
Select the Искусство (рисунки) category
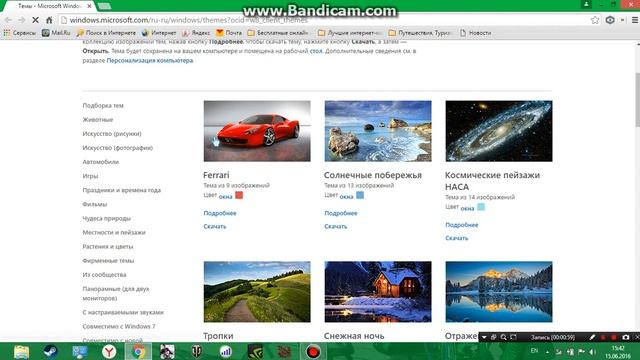tap(112, 133)
